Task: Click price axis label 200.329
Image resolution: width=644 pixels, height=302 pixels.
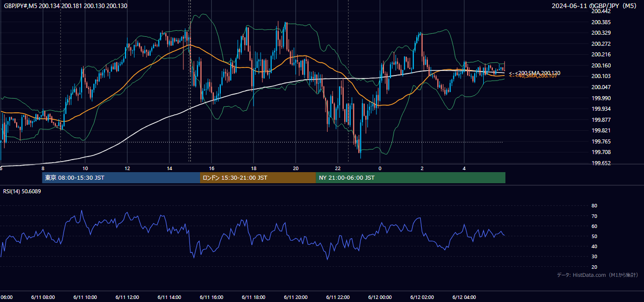Action: tap(601, 33)
